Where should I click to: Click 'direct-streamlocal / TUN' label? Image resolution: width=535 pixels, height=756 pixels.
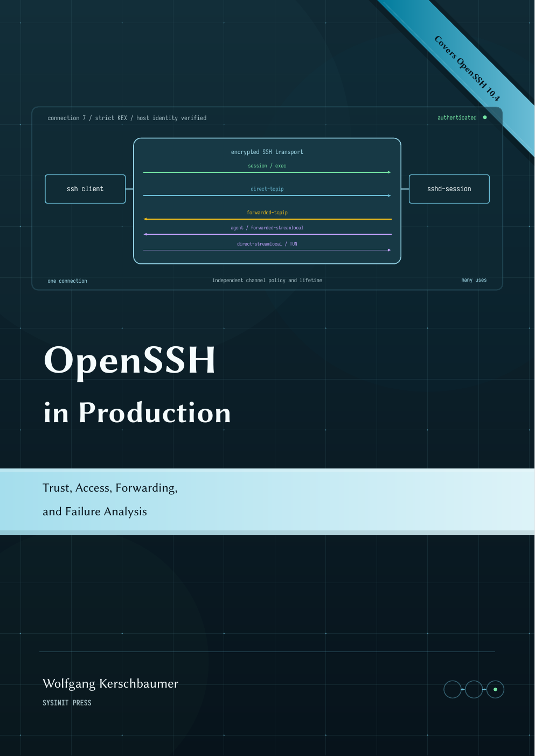pos(267,244)
